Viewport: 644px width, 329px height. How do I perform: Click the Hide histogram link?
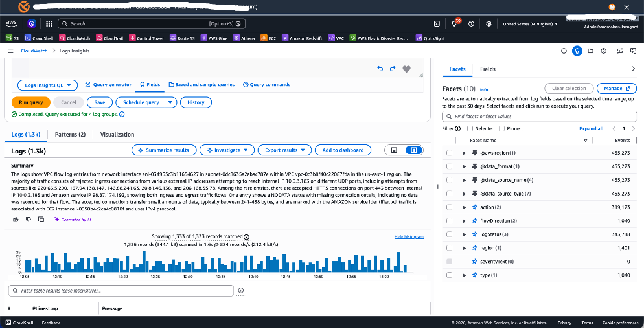(x=409, y=237)
